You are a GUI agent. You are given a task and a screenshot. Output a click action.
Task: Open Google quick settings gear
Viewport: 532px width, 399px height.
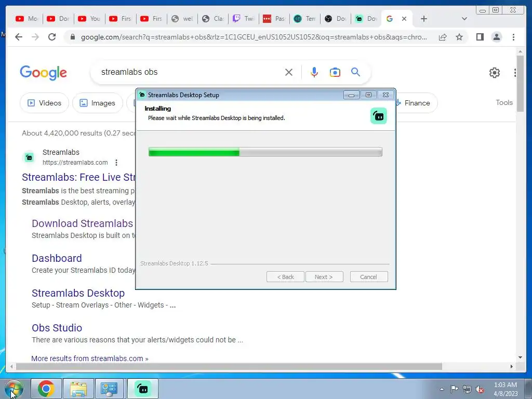click(495, 73)
